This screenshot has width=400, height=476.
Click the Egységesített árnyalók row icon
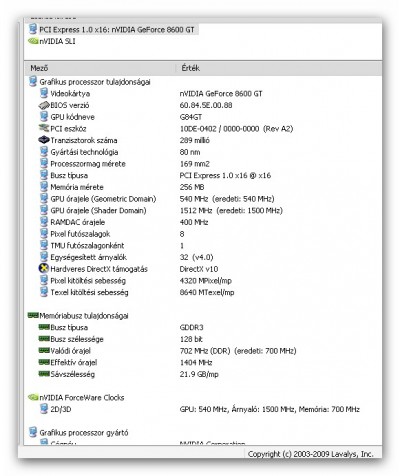[x=44, y=257]
